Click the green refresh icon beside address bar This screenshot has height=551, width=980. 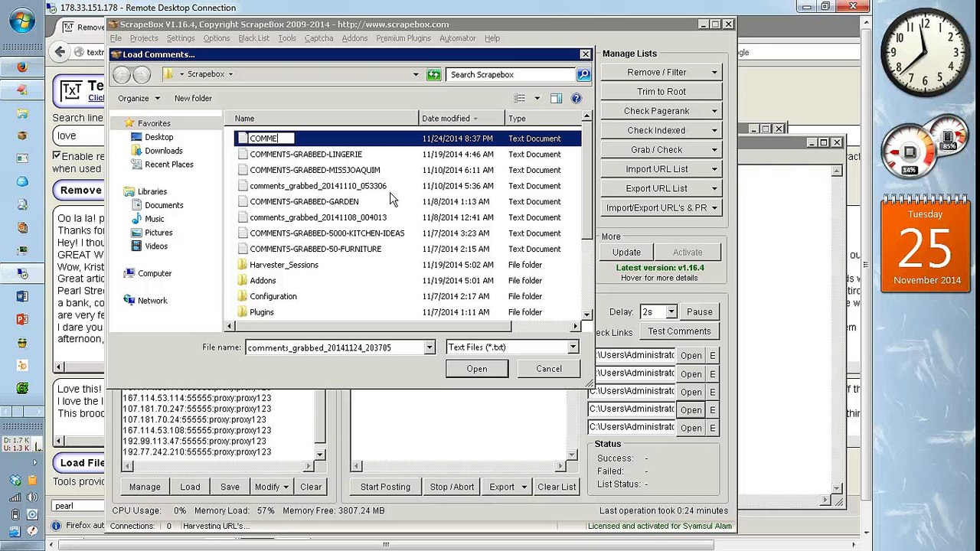coord(434,74)
